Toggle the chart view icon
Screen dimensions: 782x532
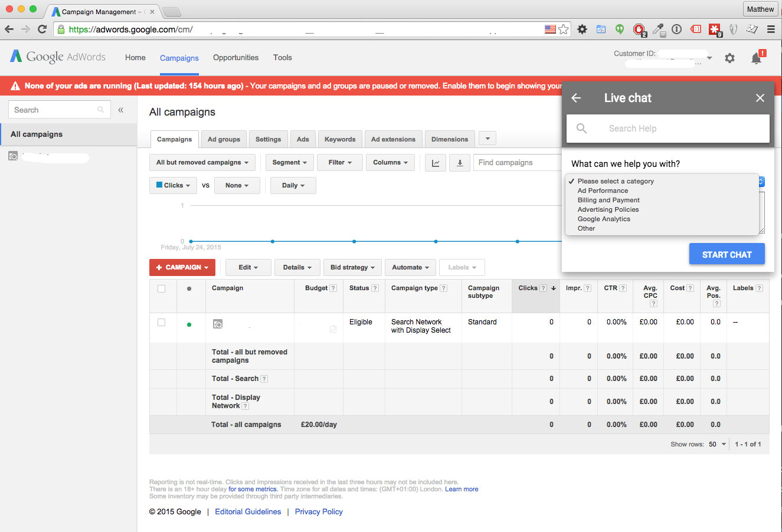point(436,163)
